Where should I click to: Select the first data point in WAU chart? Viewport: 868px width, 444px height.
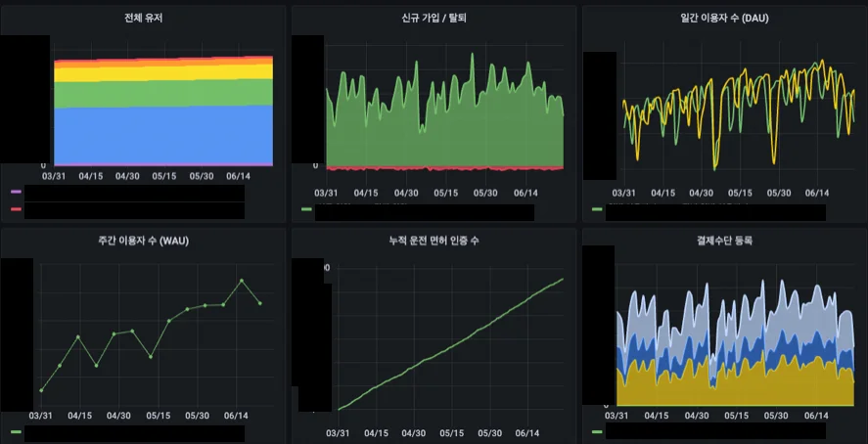pyautogui.click(x=41, y=390)
